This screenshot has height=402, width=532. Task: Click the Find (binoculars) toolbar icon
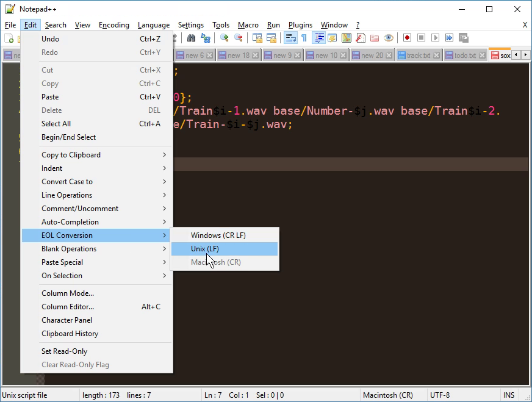tap(191, 38)
